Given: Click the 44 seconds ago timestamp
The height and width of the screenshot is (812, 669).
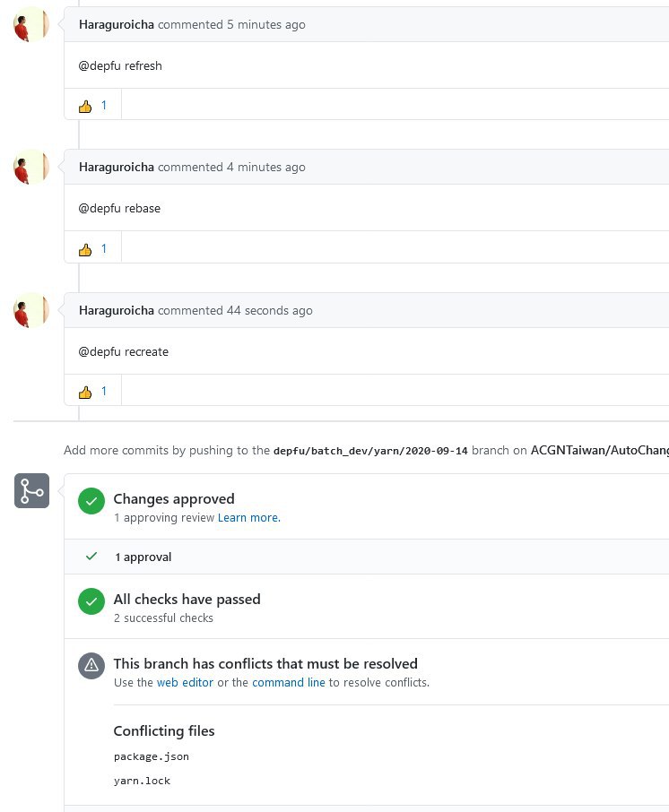Looking at the screenshot, I should (x=269, y=311).
